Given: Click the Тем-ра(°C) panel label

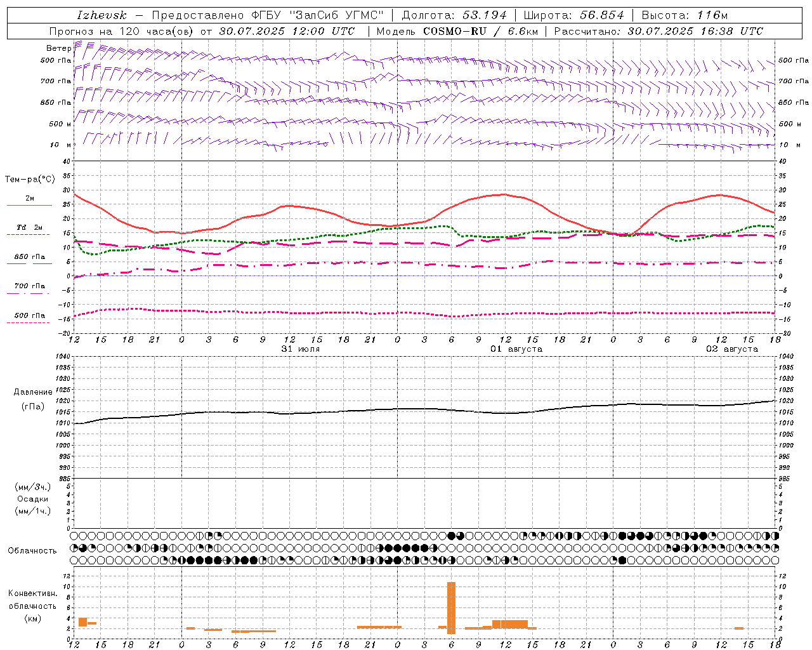Looking at the screenshot, I should tap(30, 180).
